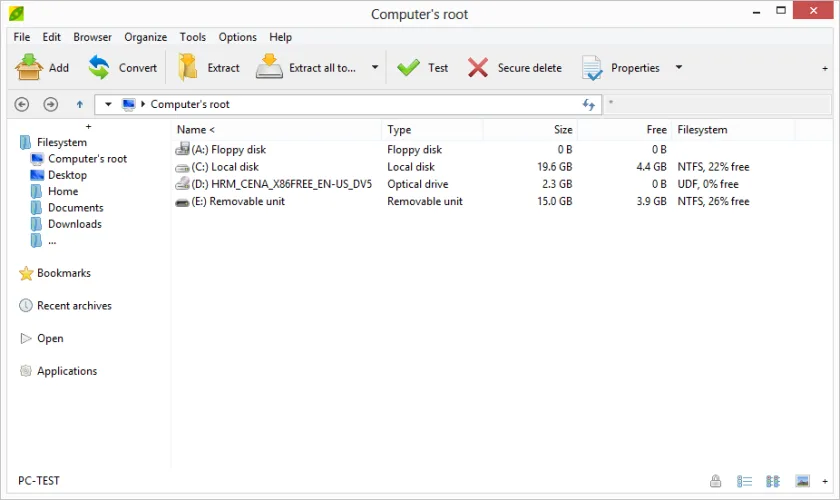Click the refresh arrows in address bar
The width and height of the screenshot is (840, 500).
(589, 105)
